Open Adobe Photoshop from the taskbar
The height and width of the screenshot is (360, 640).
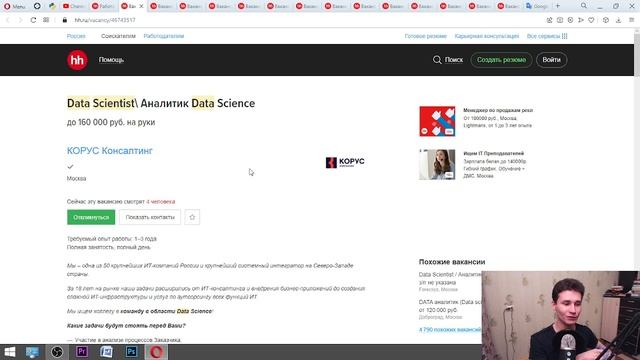131,352
